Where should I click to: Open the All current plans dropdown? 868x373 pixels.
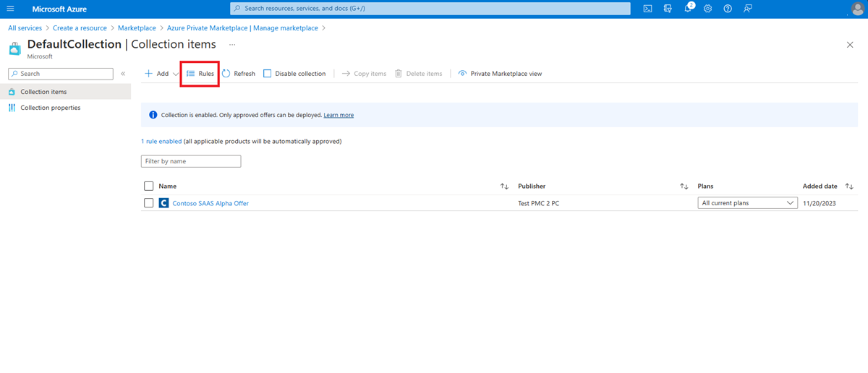click(747, 203)
